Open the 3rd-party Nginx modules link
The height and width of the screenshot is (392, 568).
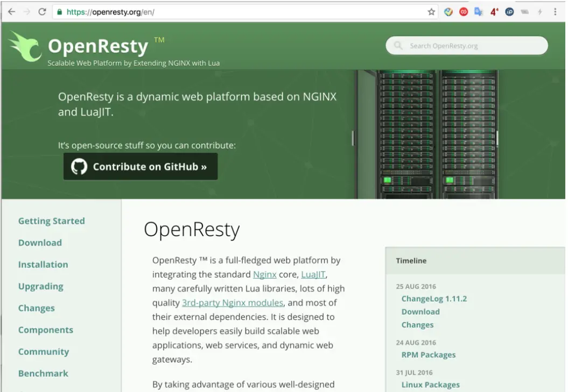pyautogui.click(x=233, y=303)
